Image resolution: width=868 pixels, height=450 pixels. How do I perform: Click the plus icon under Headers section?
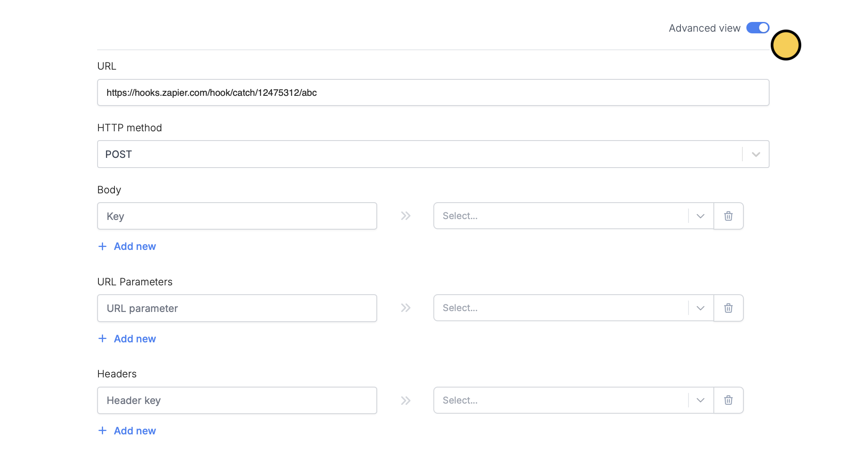[x=103, y=431]
